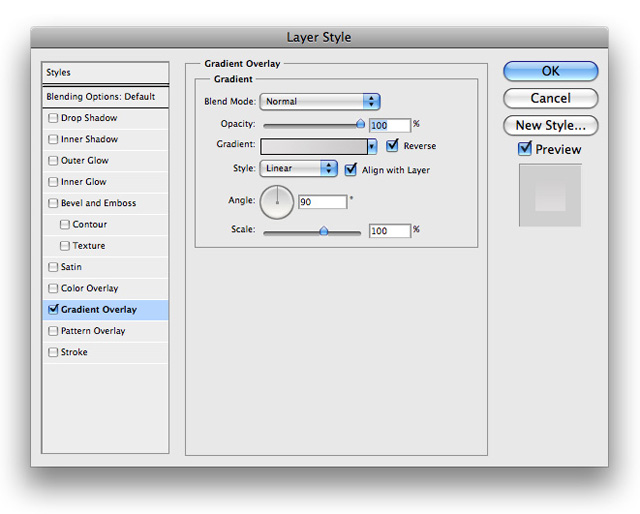Select the Satin effect label

coord(71,267)
